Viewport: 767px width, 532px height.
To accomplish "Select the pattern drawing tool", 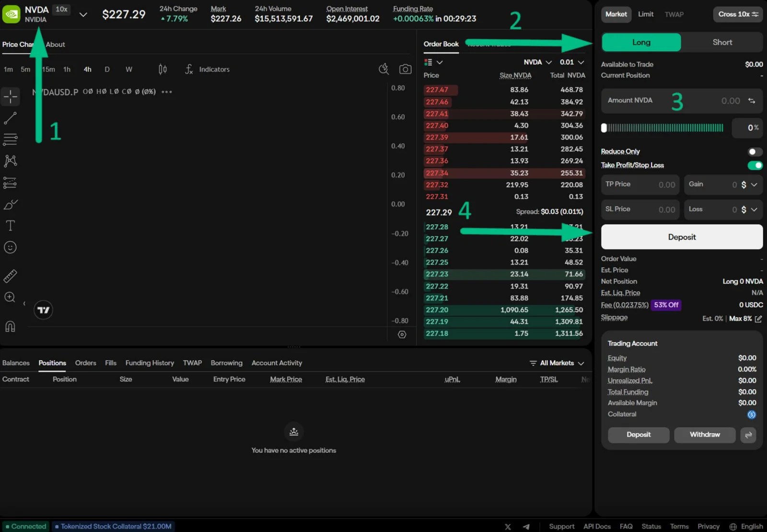I will click(11, 161).
